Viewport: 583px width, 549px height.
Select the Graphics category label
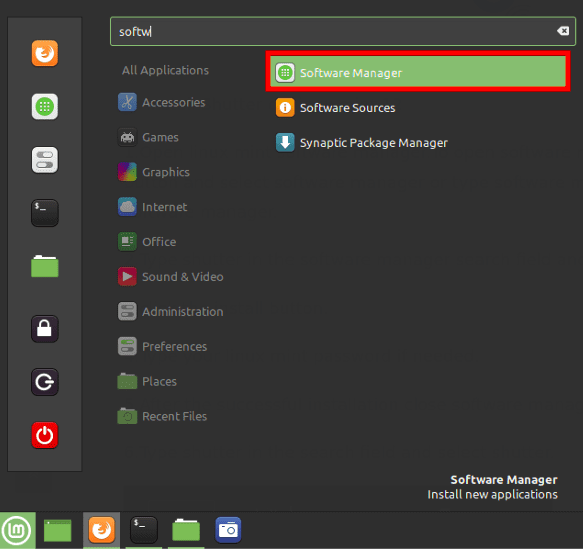point(166,172)
